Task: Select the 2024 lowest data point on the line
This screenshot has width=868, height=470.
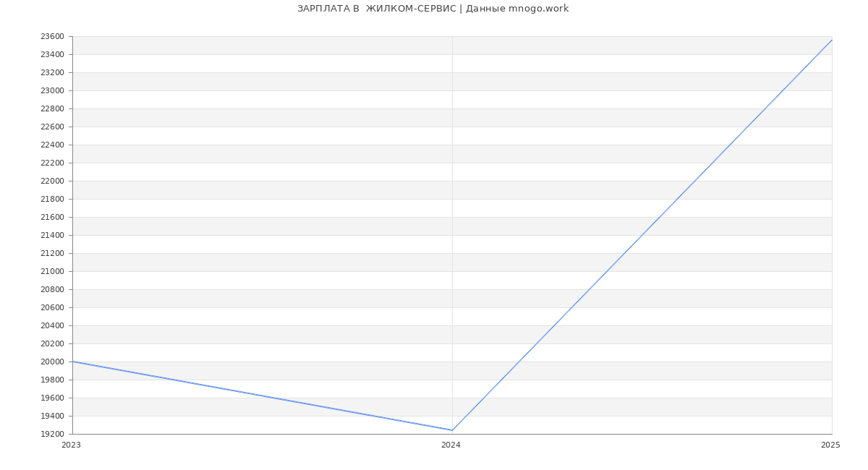Action: (452, 430)
